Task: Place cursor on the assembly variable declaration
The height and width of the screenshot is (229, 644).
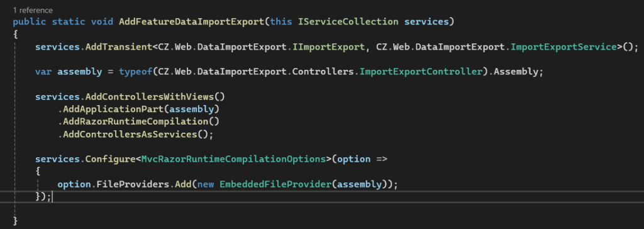Action: (80, 72)
